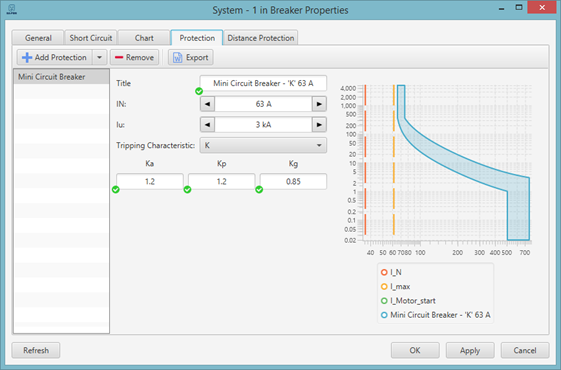Image resolution: width=561 pixels, height=370 pixels.
Task: Click the Refresh button
Action: [36, 350]
